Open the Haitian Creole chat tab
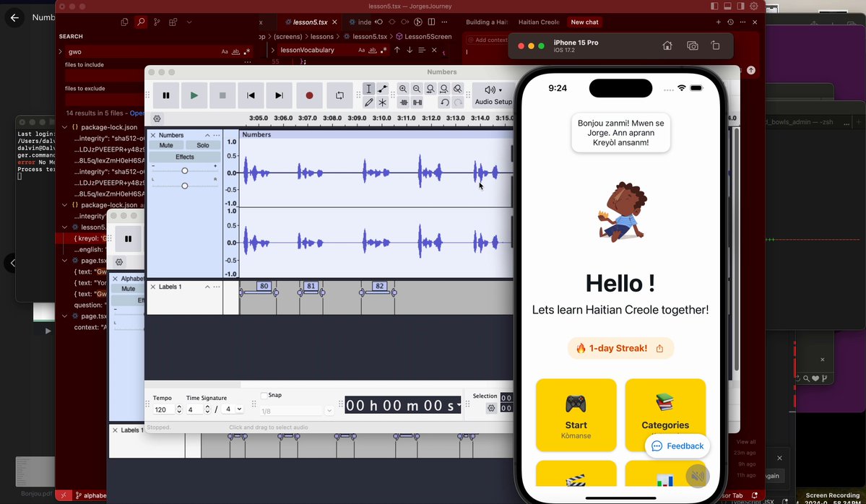866x504 pixels. [x=539, y=22]
